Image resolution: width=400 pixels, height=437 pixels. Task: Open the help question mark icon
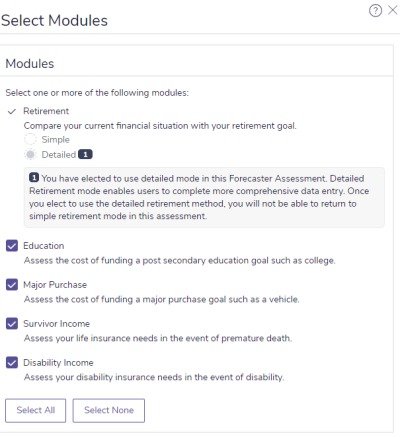click(375, 11)
